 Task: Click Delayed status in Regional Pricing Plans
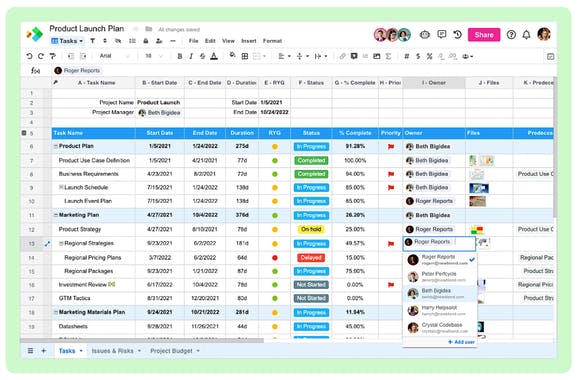tap(311, 258)
